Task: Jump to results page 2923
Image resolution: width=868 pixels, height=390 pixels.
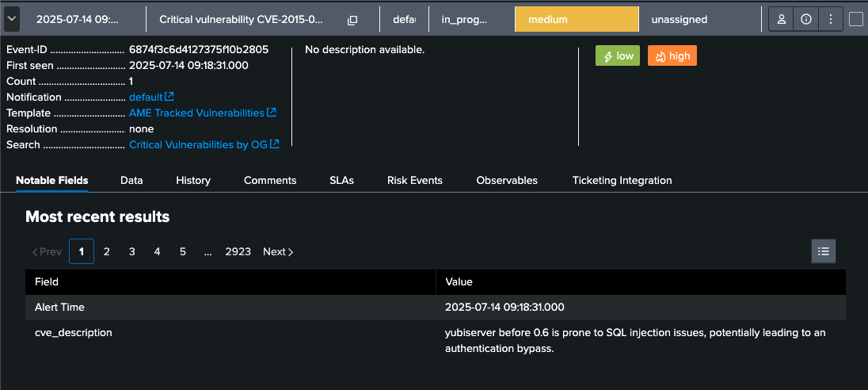Action: click(238, 251)
